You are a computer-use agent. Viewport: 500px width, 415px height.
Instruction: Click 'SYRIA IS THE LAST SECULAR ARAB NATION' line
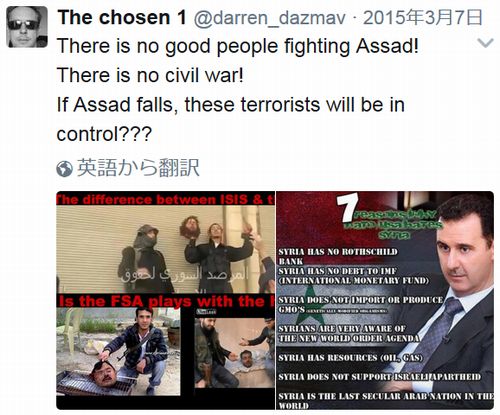tap(386, 401)
